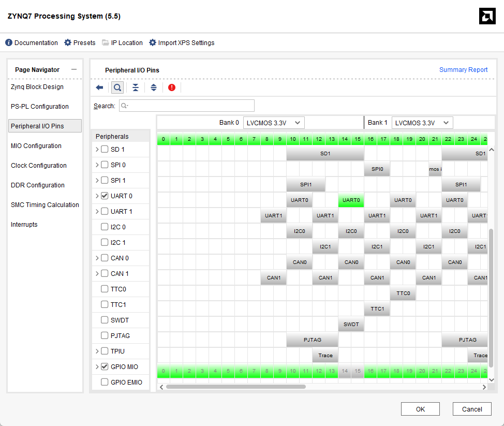
Task: Expand the UART 1 tree row
Action: click(97, 211)
